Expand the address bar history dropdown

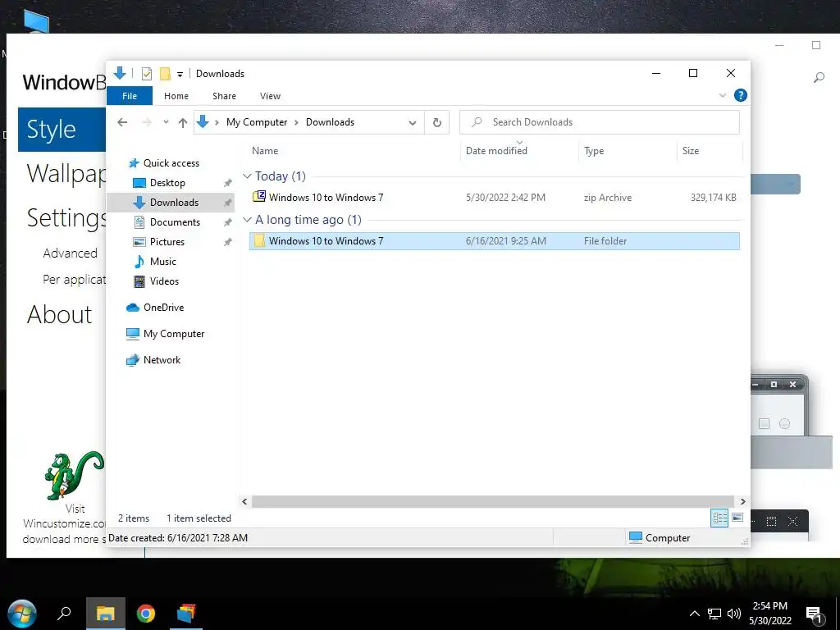coord(413,123)
